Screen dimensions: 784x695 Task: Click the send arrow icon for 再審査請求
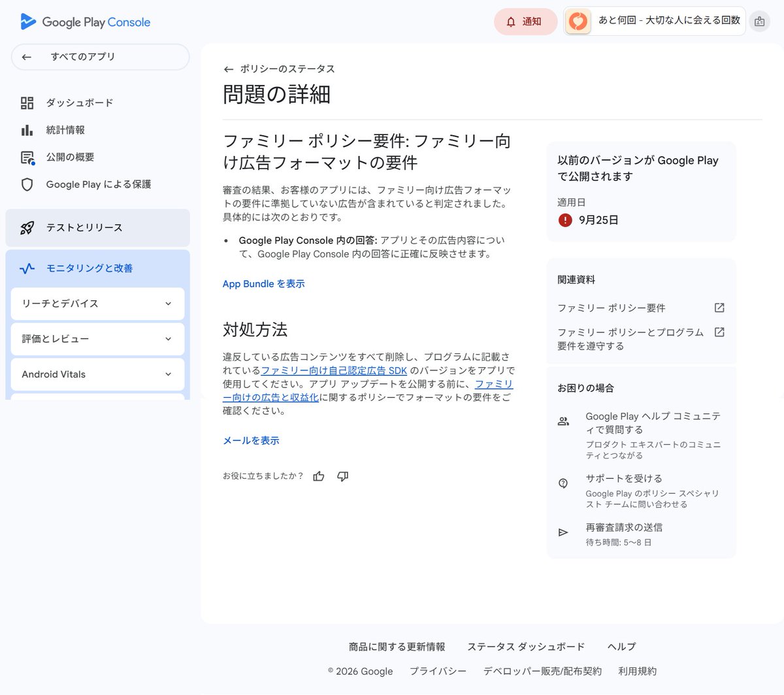[563, 532]
